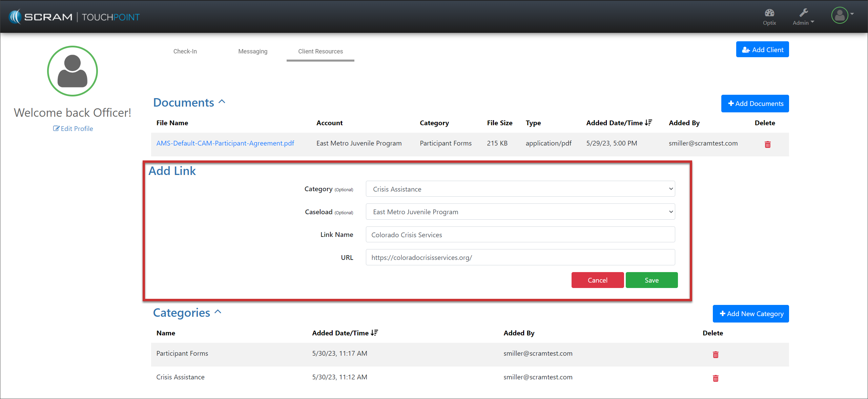868x399 pixels.
Task: Cancel adding the link
Action: click(x=597, y=280)
